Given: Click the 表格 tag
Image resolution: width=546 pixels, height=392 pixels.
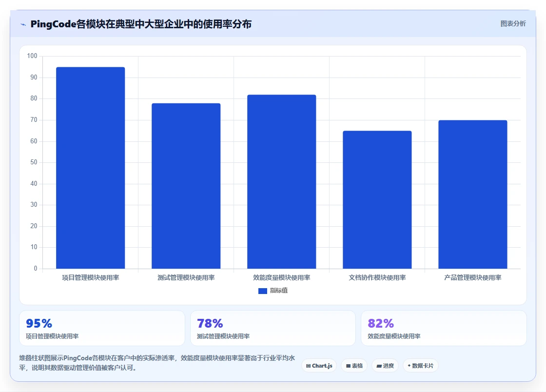Looking at the screenshot, I should [354, 366].
